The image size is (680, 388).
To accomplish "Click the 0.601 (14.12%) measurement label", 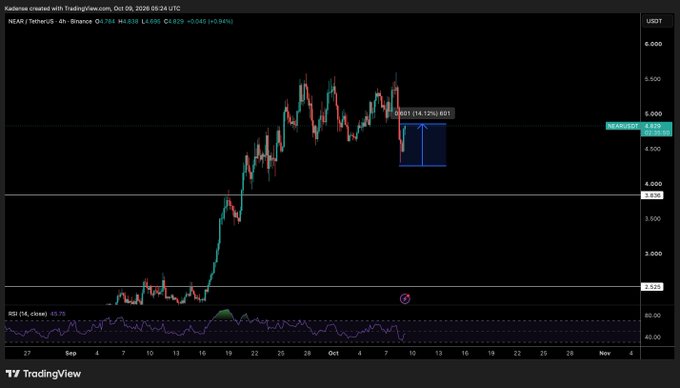I will click(x=422, y=113).
